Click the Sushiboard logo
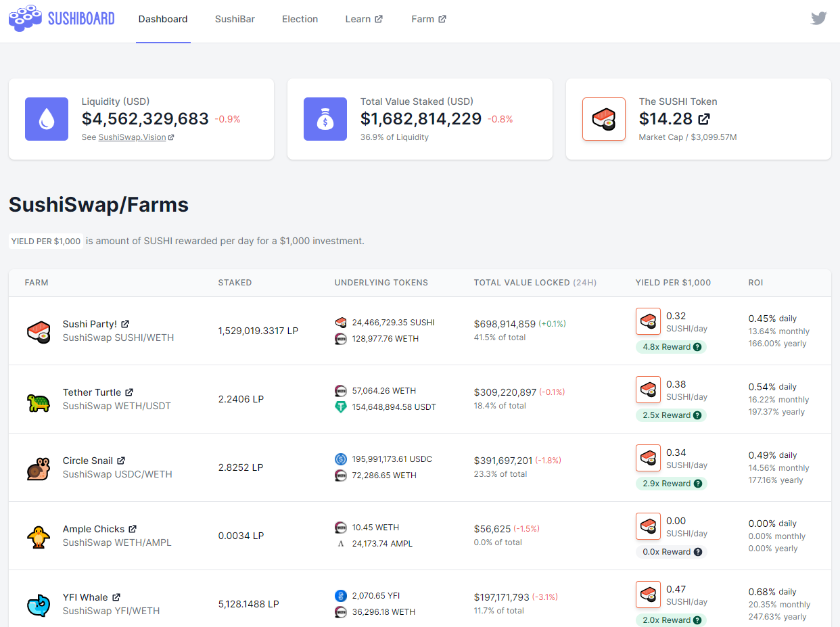 (62, 18)
